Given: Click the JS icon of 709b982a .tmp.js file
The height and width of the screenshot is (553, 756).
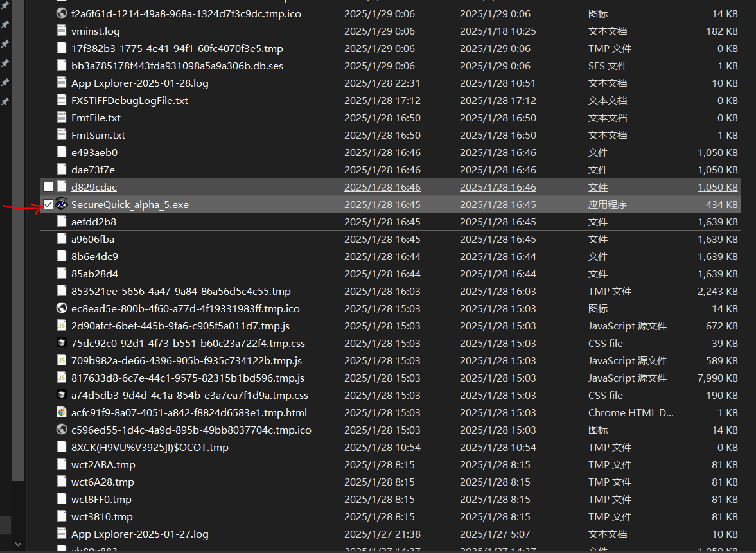Looking at the screenshot, I should [x=62, y=360].
